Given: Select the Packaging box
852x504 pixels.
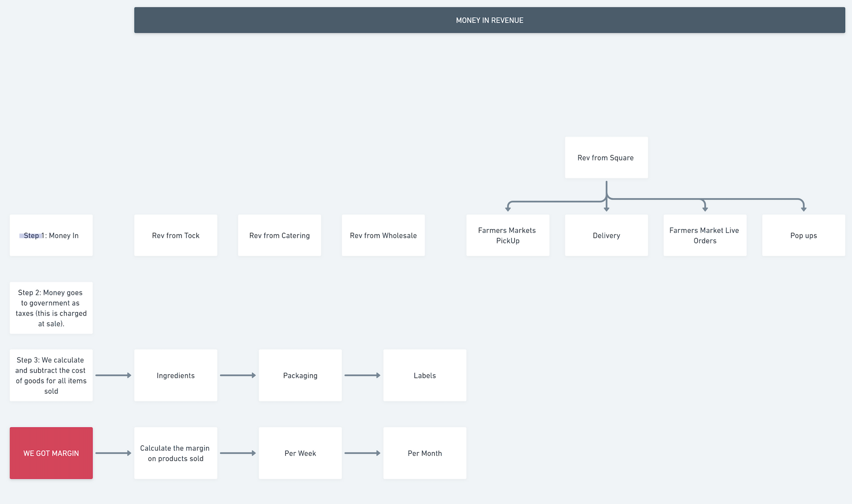Looking at the screenshot, I should coord(300,375).
